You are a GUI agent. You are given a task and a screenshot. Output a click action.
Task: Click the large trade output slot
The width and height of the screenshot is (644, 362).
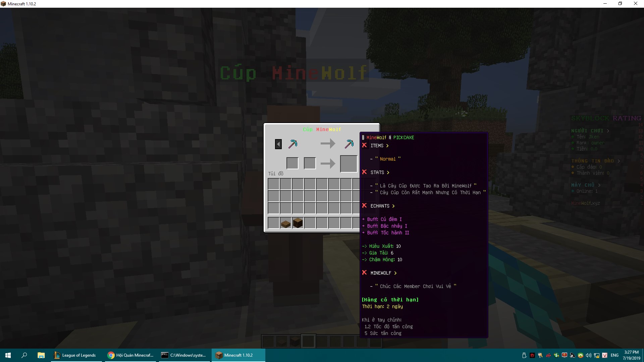[x=349, y=164]
